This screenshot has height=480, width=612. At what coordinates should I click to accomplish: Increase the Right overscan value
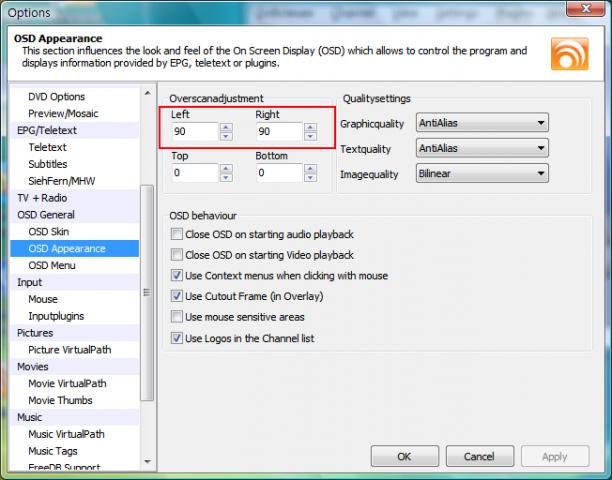tap(310, 127)
